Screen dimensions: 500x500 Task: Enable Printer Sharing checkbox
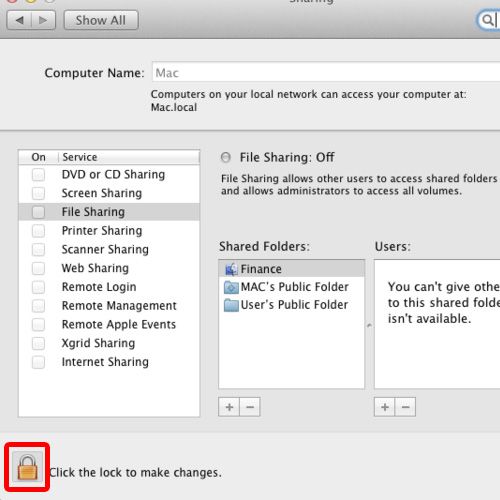click(x=38, y=230)
